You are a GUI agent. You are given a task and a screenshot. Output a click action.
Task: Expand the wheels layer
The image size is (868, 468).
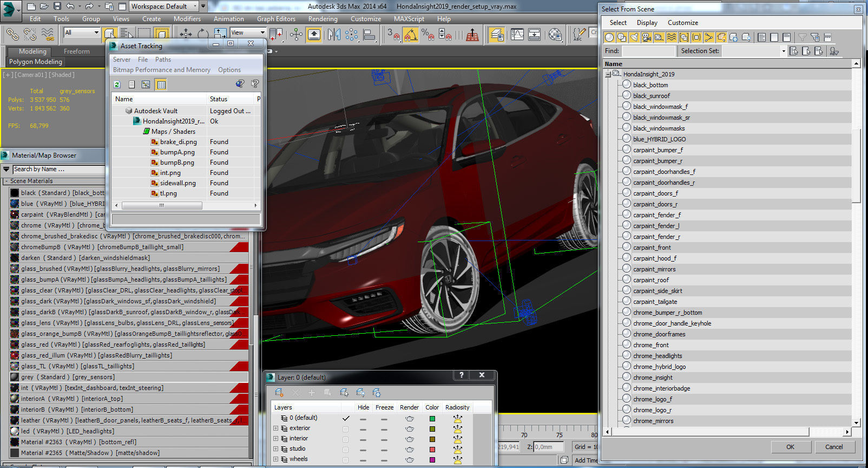(276, 459)
